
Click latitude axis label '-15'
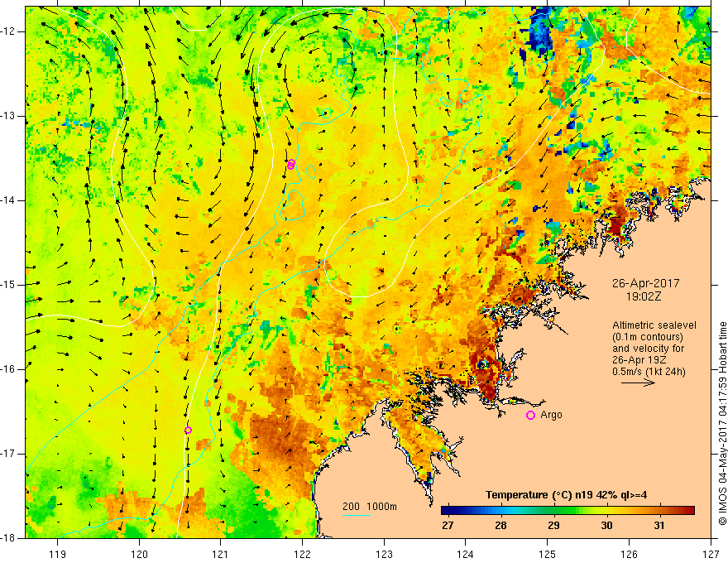(9, 285)
